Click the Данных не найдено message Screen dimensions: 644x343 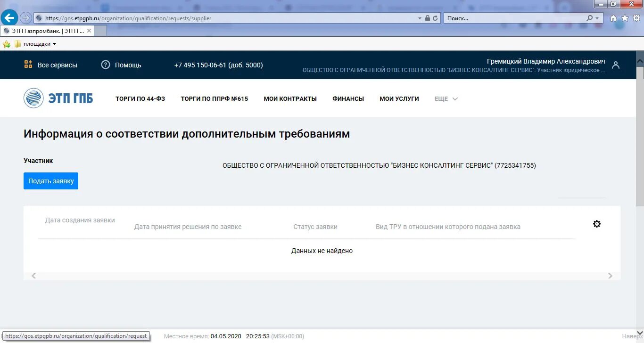point(322,251)
